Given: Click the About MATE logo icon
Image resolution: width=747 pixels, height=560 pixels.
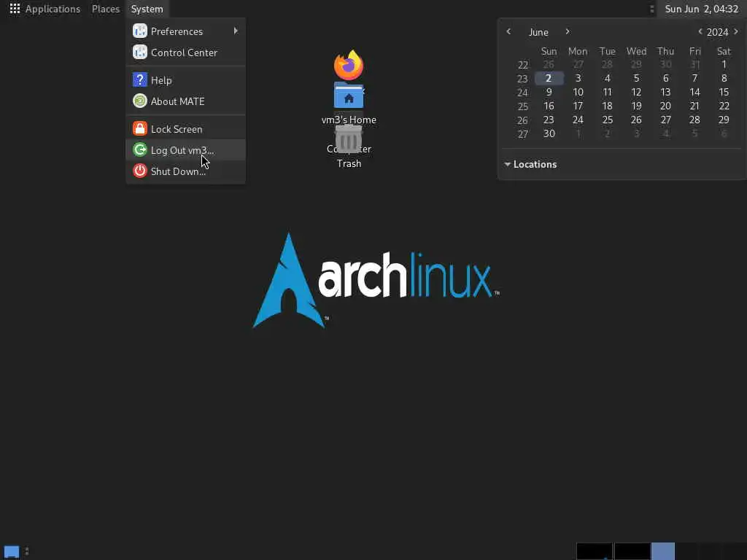Looking at the screenshot, I should pos(139,101).
